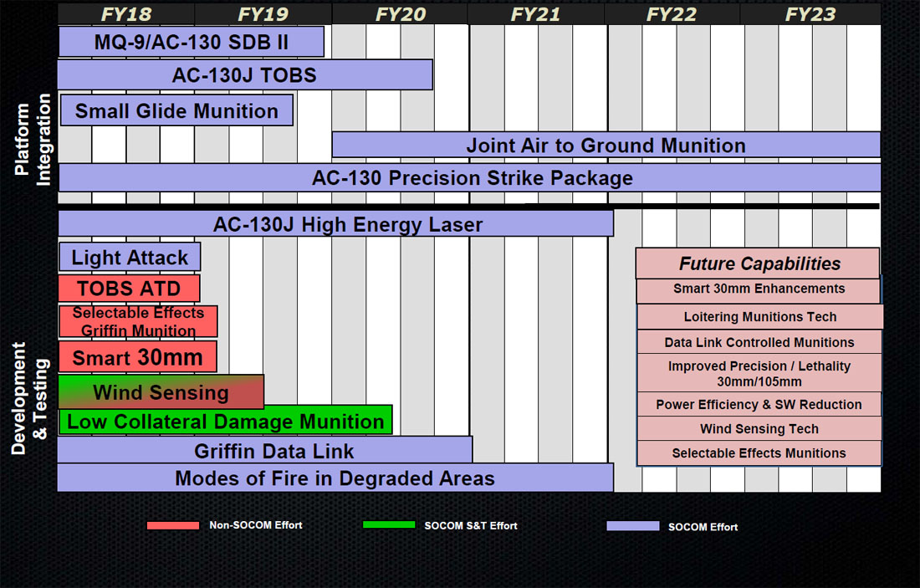The height and width of the screenshot is (588, 920).
Task: Select the Joint Air to Ground Munition bar
Action: [x=606, y=145]
